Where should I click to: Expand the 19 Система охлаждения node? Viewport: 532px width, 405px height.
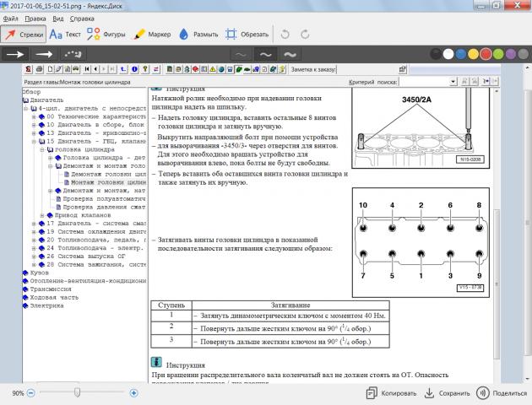pyautogui.click(x=34, y=232)
